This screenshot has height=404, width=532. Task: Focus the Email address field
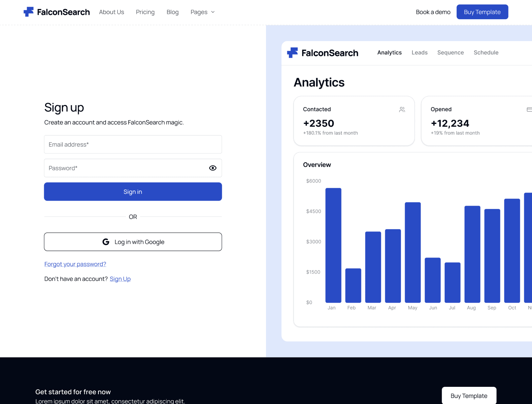[133, 144]
